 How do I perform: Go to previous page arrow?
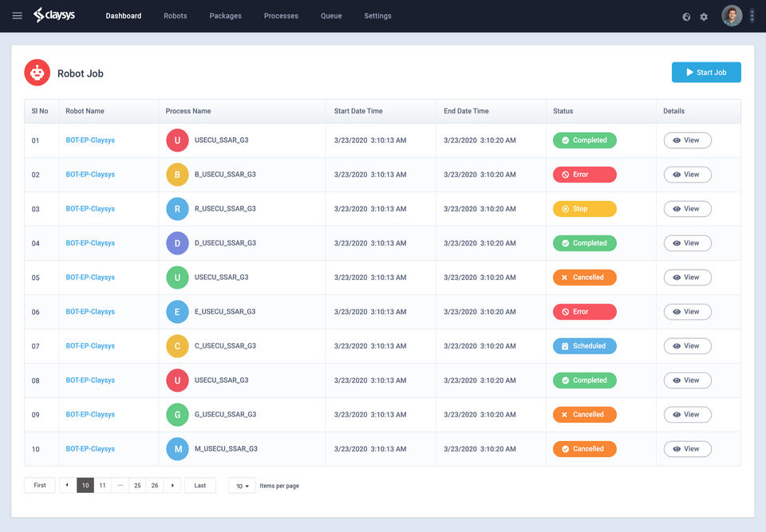point(67,485)
